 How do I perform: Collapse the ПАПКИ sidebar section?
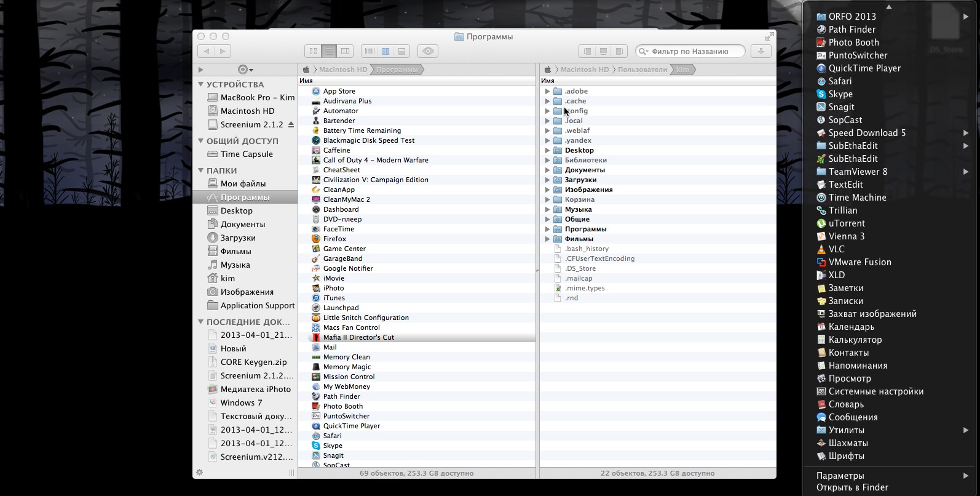coord(200,170)
